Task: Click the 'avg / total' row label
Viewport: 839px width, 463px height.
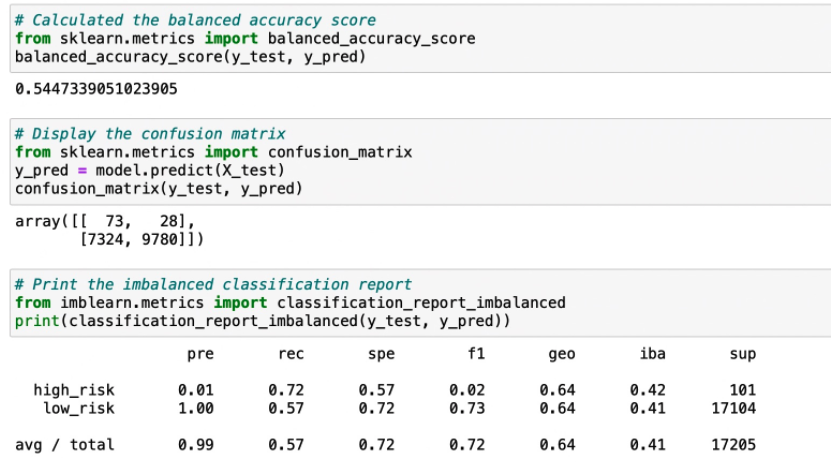Action: tap(65, 445)
